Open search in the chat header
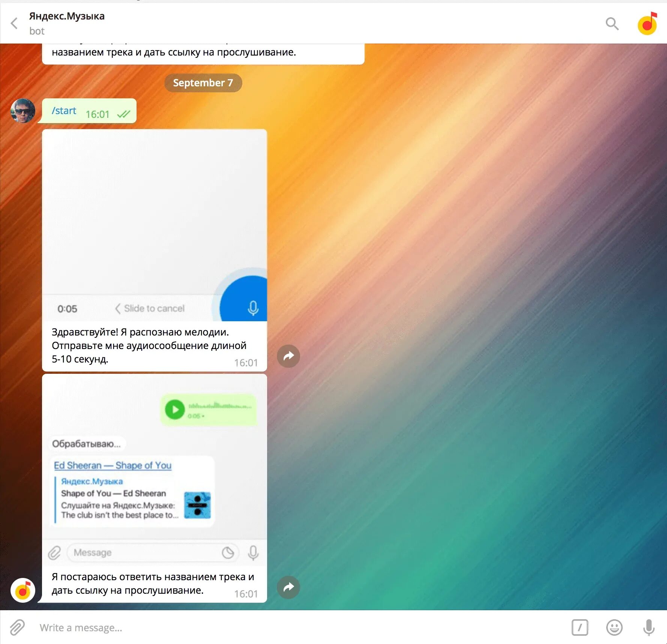This screenshot has height=644, width=667. pyautogui.click(x=612, y=24)
